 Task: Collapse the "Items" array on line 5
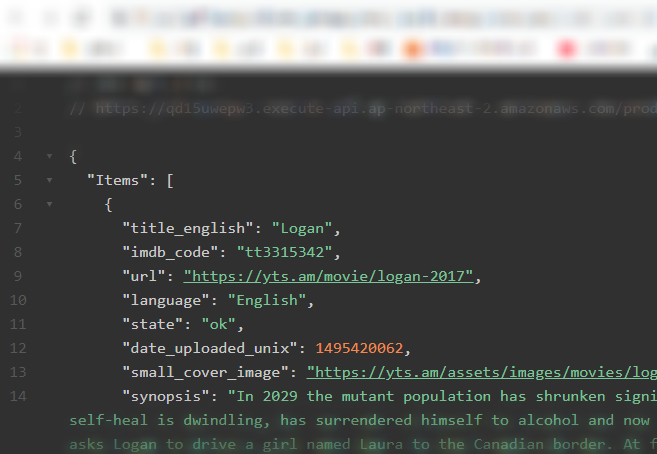pos(49,180)
